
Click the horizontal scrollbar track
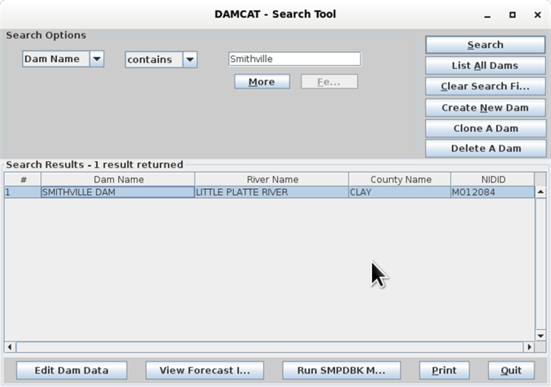[x=270, y=347]
